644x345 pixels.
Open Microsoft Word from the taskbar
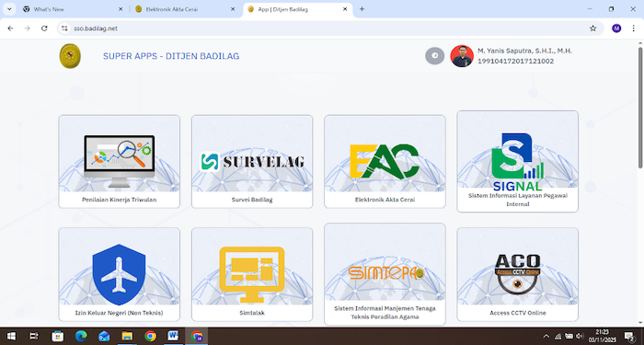point(173,337)
